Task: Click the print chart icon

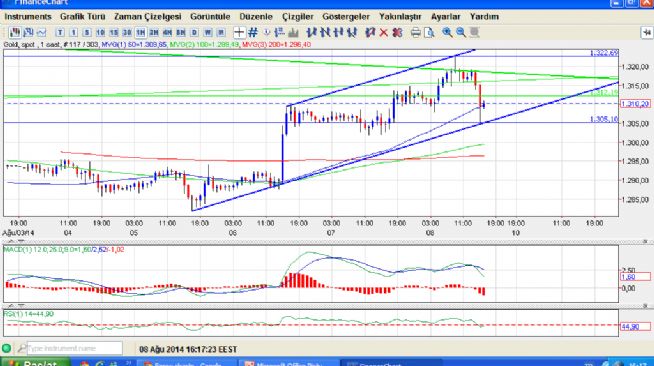Action: point(415,32)
